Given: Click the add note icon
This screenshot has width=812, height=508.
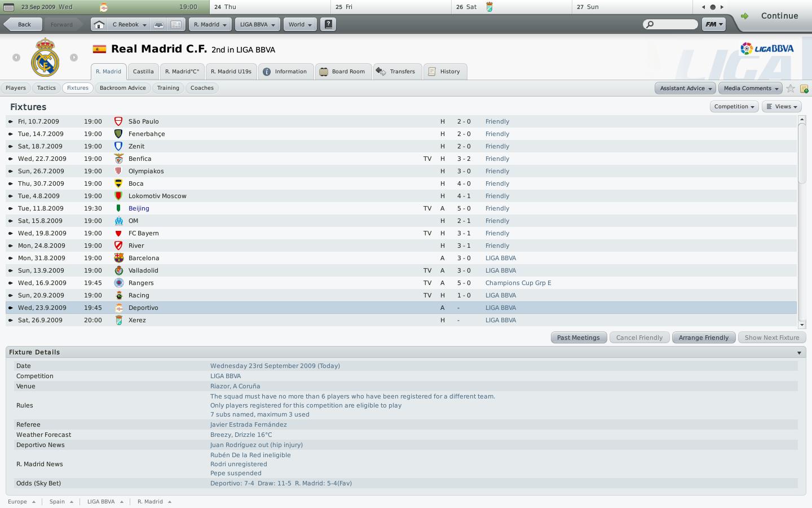Looking at the screenshot, I should [804, 89].
